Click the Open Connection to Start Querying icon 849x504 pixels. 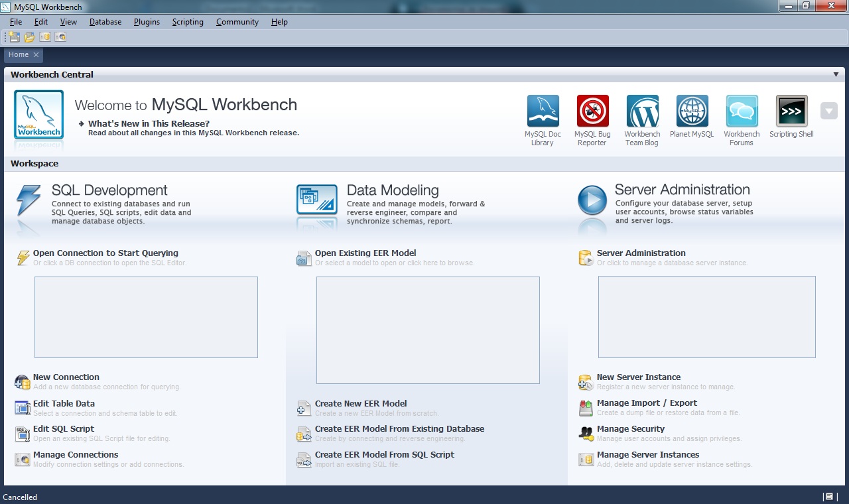coord(23,257)
